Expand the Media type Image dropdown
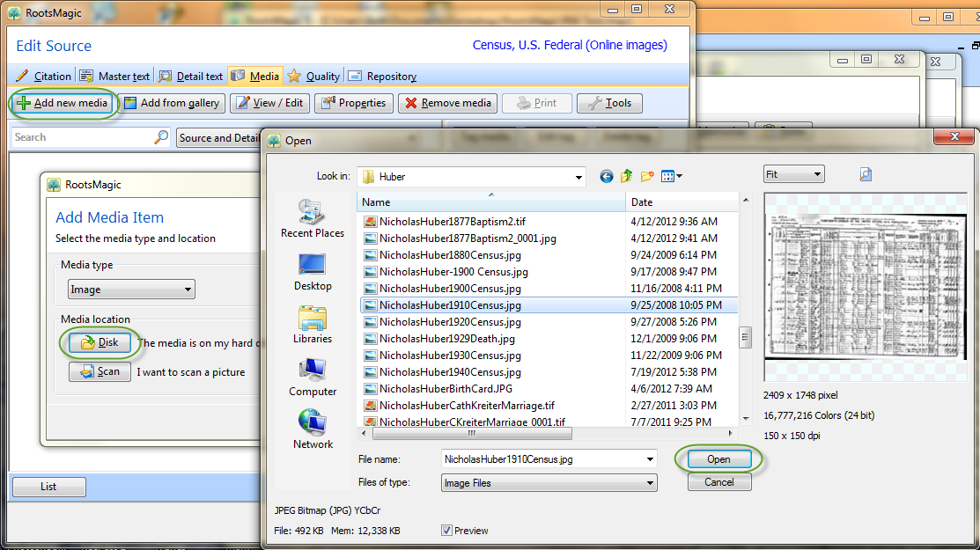This screenshot has width=980, height=550. (x=131, y=290)
